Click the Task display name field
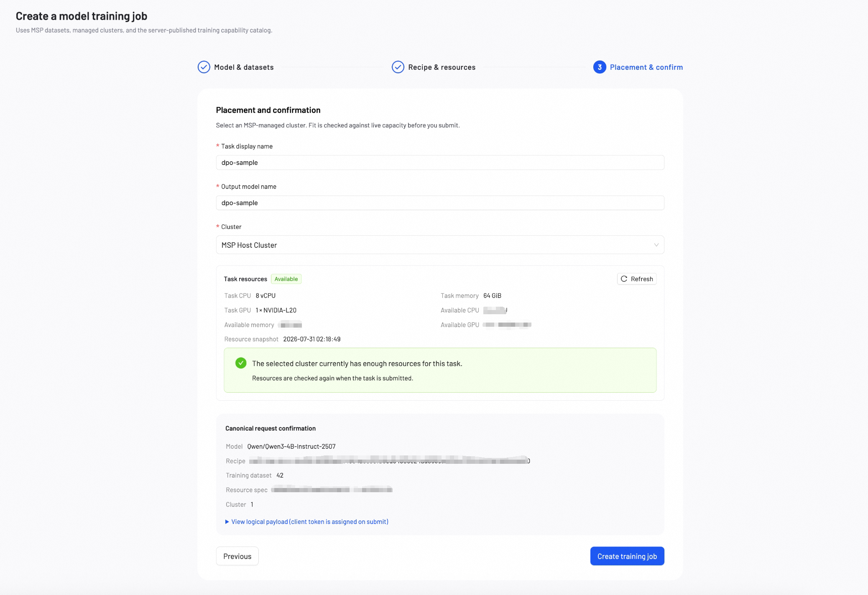This screenshot has height=595, width=868. click(x=440, y=163)
